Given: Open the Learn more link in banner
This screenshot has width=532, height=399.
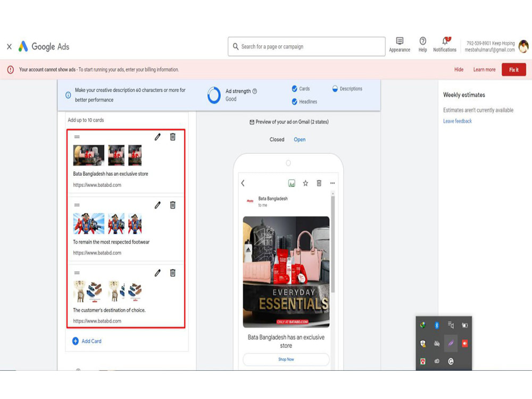Looking at the screenshot, I should coord(484,70).
